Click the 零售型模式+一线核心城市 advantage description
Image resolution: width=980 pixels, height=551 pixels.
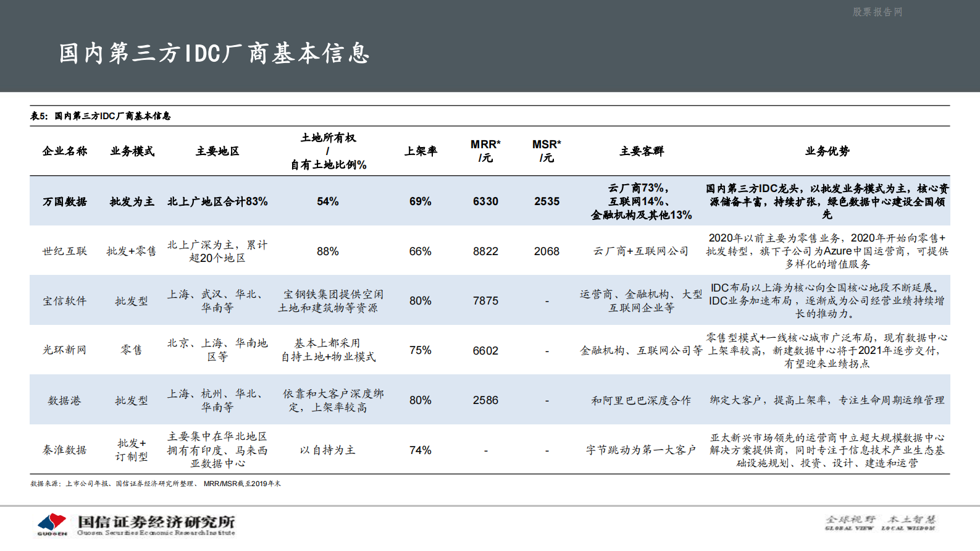[x=827, y=350]
